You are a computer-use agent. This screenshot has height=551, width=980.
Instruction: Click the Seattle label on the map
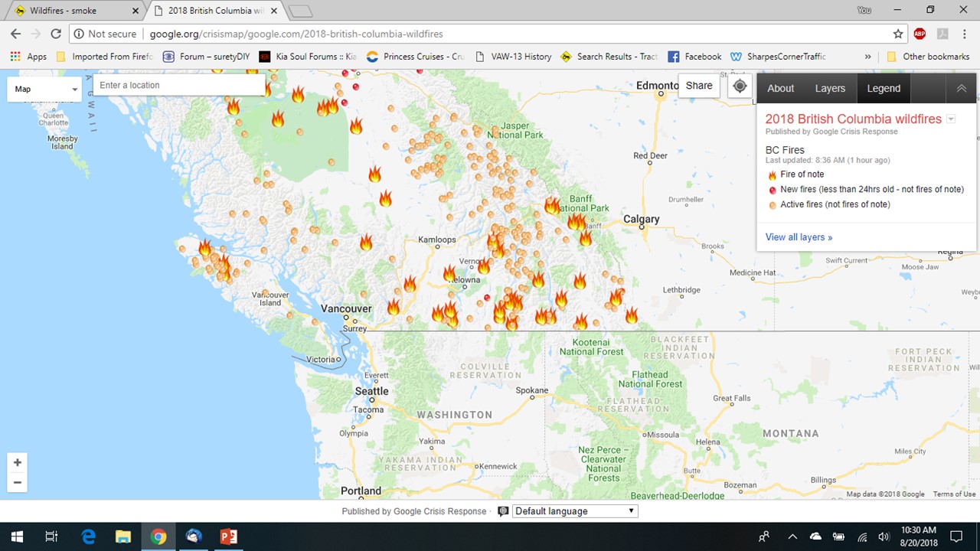point(371,391)
